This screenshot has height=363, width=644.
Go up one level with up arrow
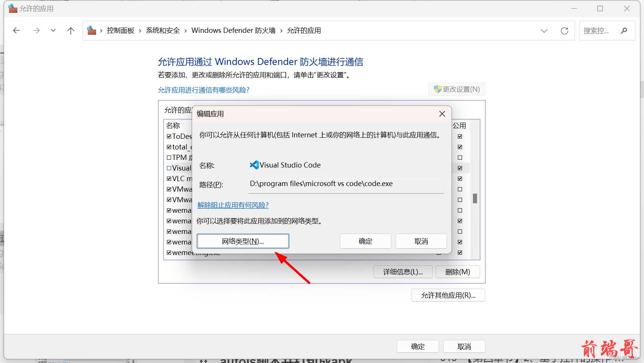click(71, 31)
